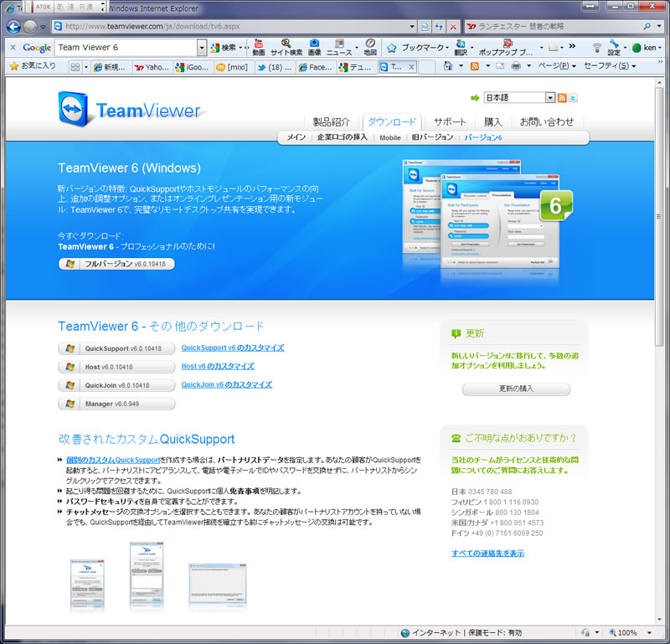Expand the Google toolbar search box dropdown
The height and width of the screenshot is (644, 670).
202,48
